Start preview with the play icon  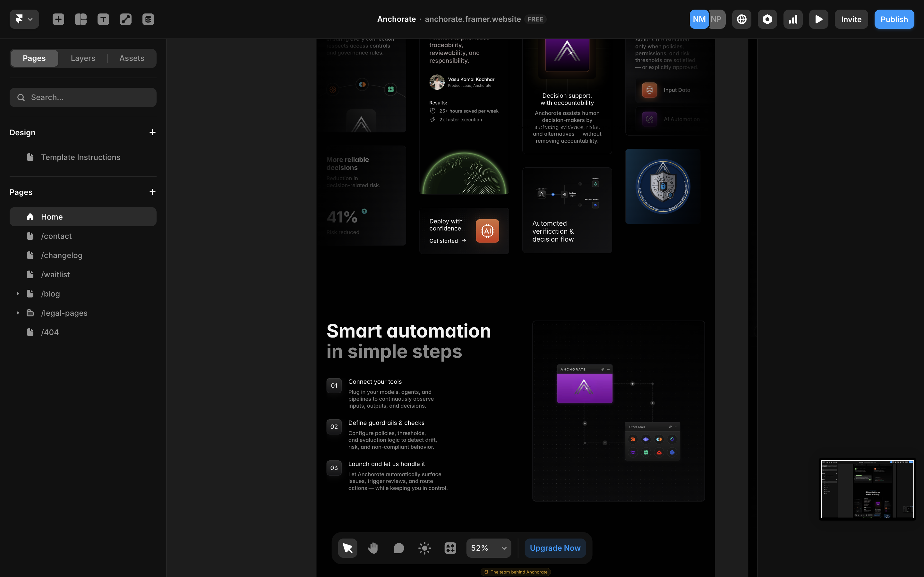pyautogui.click(x=819, y=19)
